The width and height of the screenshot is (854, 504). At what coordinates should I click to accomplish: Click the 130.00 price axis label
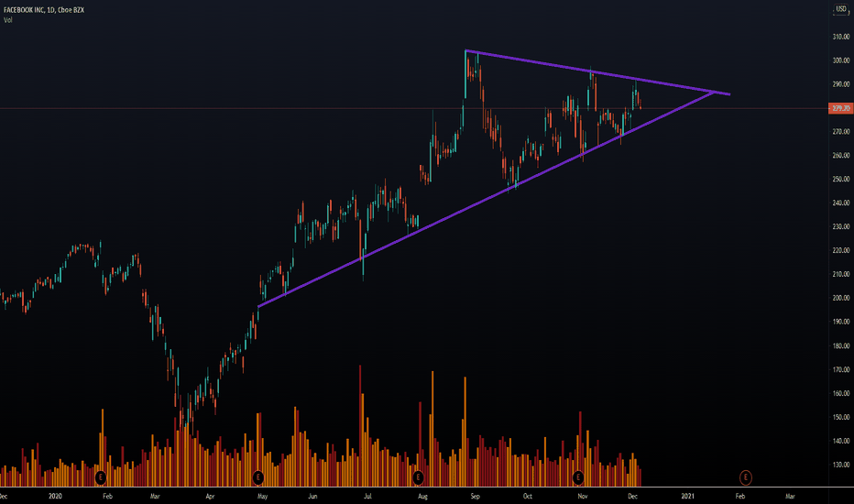841,465
